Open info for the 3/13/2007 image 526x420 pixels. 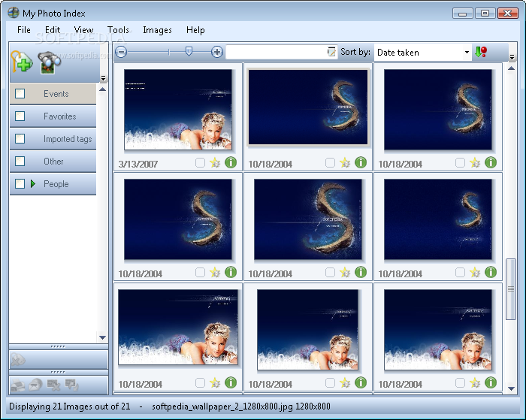[231, 163]
